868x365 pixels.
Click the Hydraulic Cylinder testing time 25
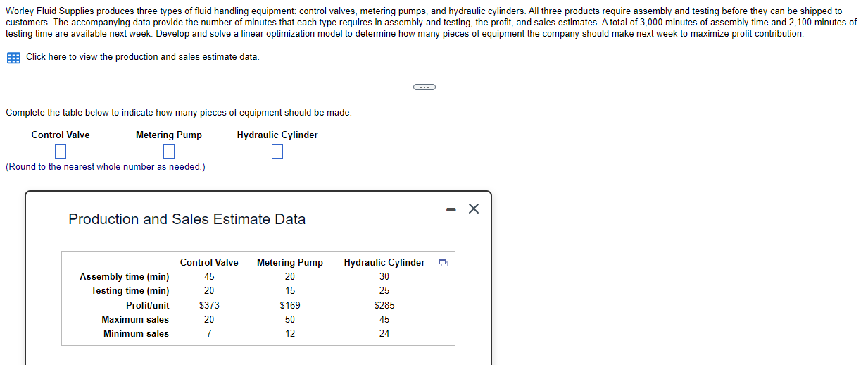384,291
